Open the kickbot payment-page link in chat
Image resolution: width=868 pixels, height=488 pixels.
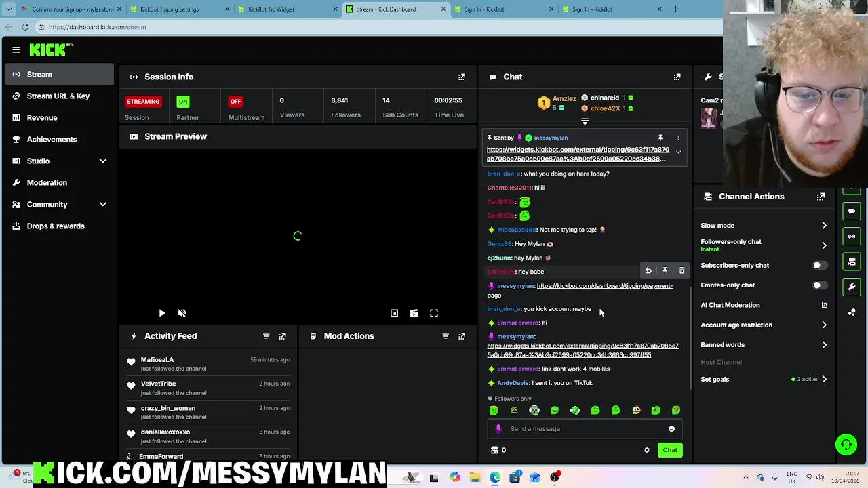pyautogui.click(x=580, y=291)
